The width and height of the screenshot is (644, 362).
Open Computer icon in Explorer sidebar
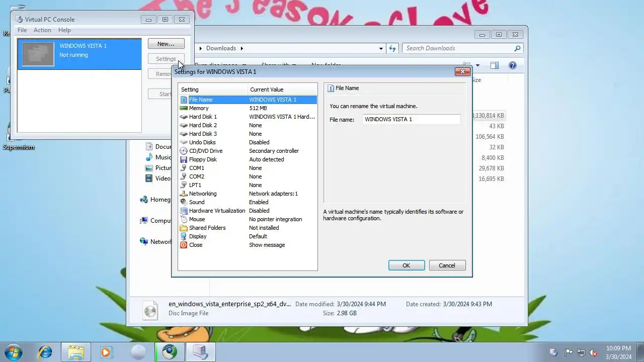coord(144,221)
